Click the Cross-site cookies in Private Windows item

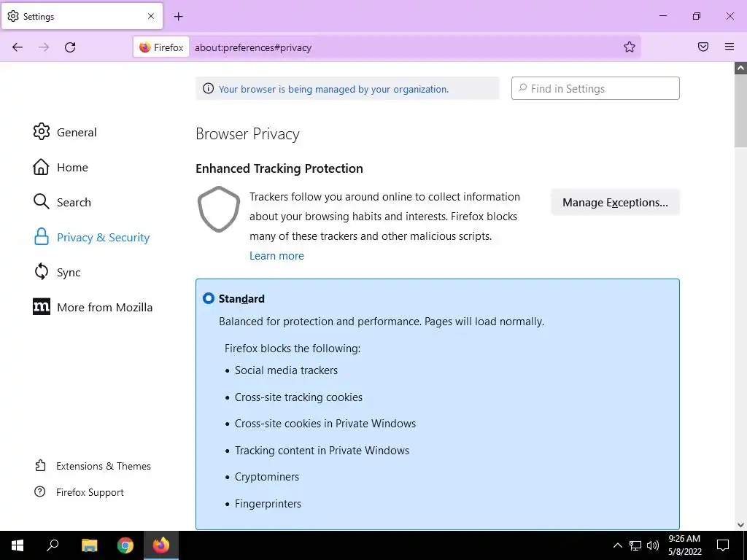click(x=325, y=424)
